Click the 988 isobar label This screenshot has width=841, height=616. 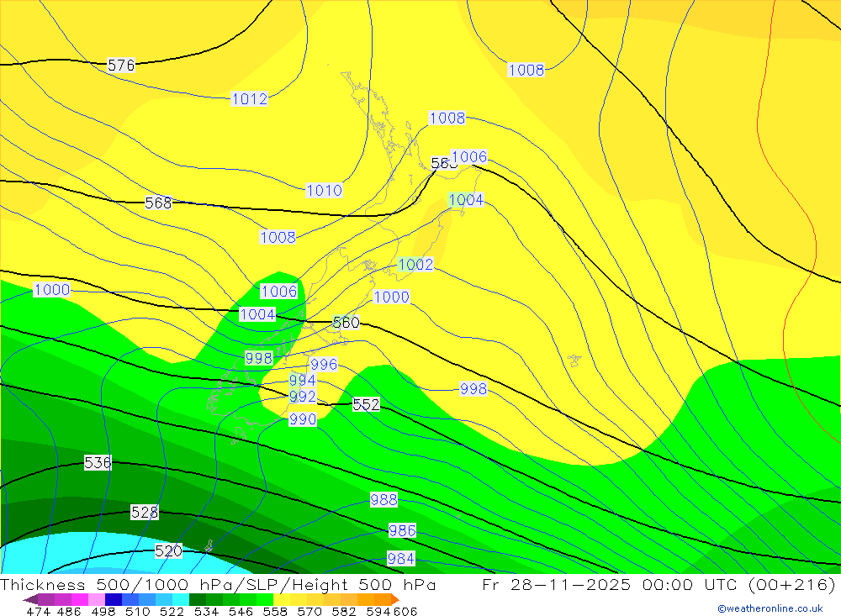[x=384, y=500]
